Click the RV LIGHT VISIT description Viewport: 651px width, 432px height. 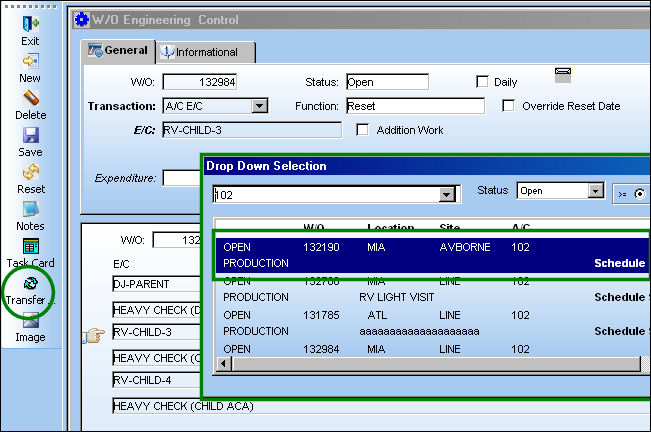(396, 297)
